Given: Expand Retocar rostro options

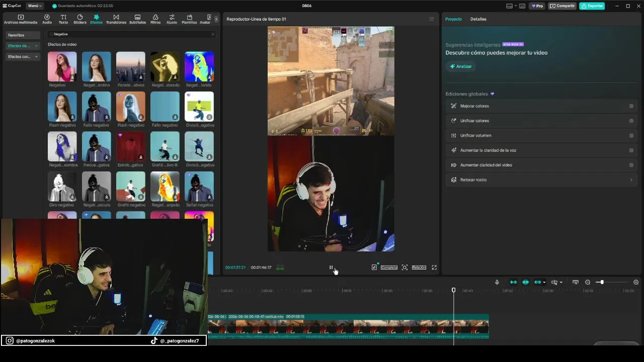Looking at the screenshot, I should (631, 180).
